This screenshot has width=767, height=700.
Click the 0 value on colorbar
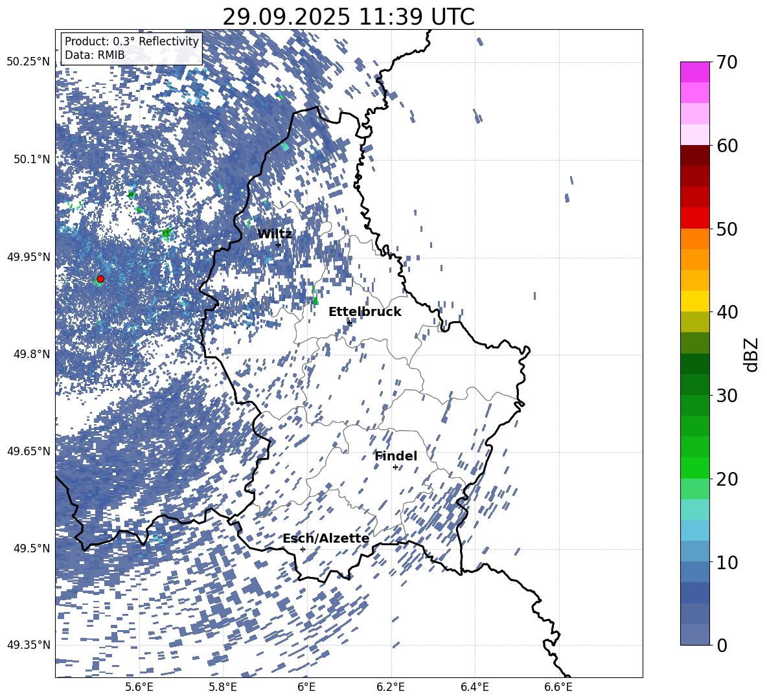pyautogui.click(x=722, y=645)
